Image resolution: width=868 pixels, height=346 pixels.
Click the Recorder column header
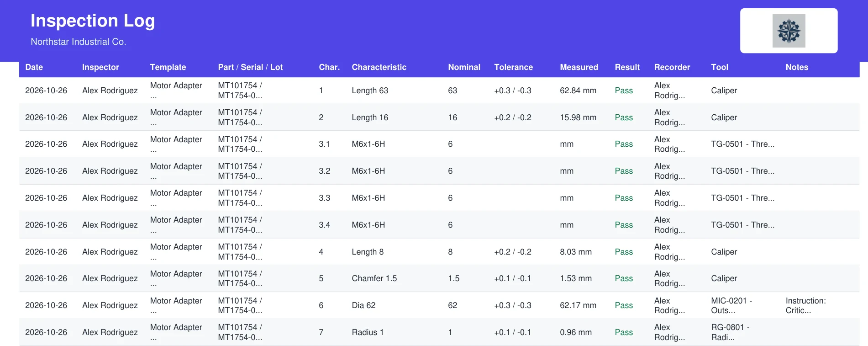[x=672, y=67]
